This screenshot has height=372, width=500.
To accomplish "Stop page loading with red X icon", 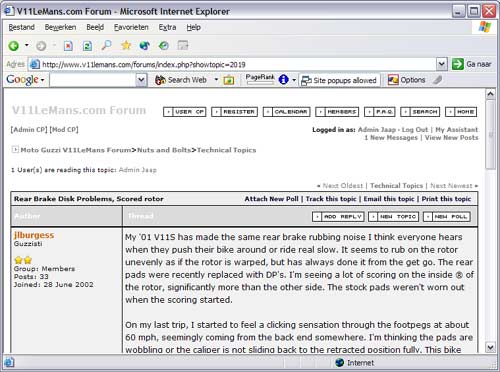I will click(x=68, y=46).
